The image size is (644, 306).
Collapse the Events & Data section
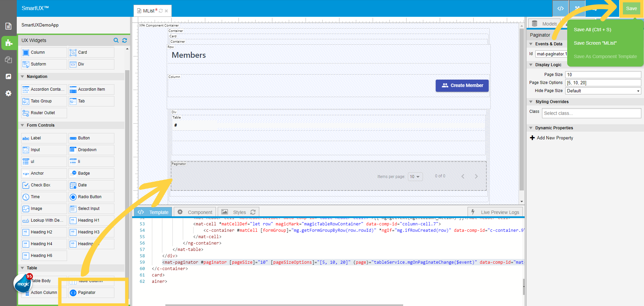[x=531, y=44]
